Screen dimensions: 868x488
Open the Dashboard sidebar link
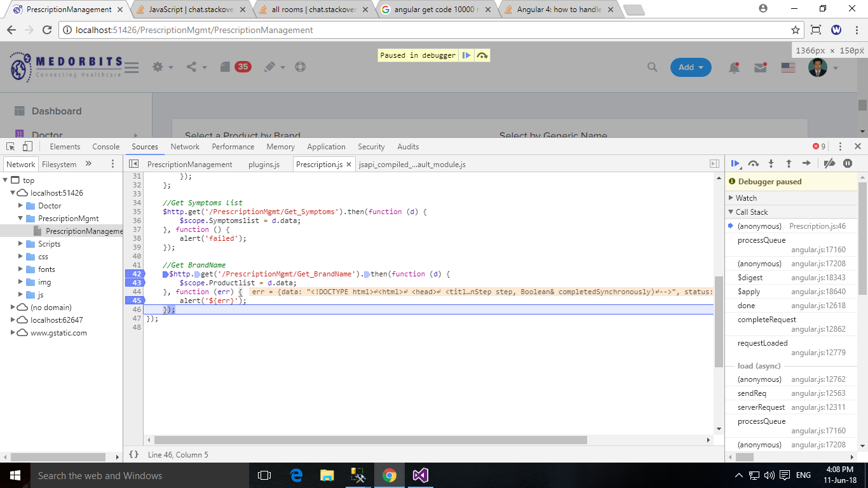pos(57,111)
